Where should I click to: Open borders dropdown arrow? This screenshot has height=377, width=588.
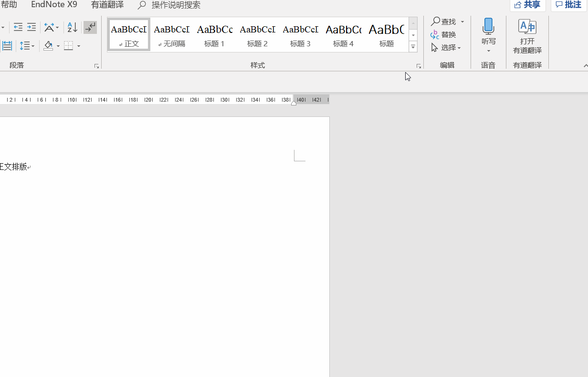tap(79, 46)
